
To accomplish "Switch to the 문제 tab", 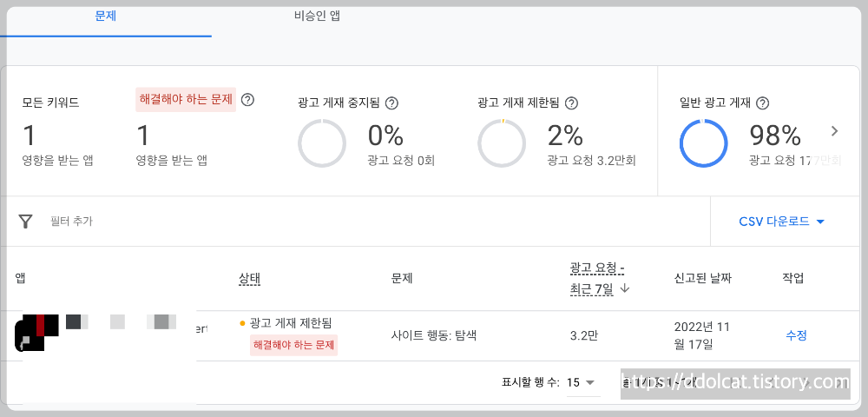I will tap(105, 17).
